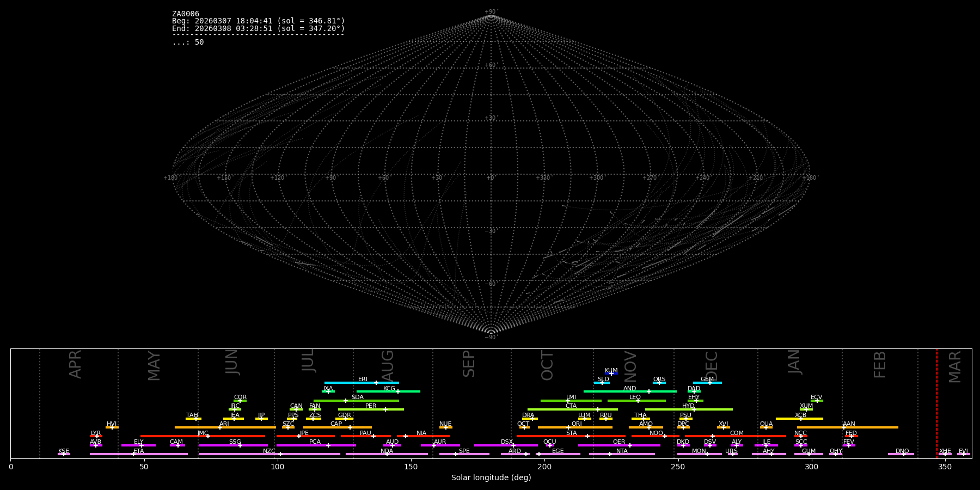Select the +330° longitude grid label
Viewport: 980px width, 490px height.
(543, 177)
